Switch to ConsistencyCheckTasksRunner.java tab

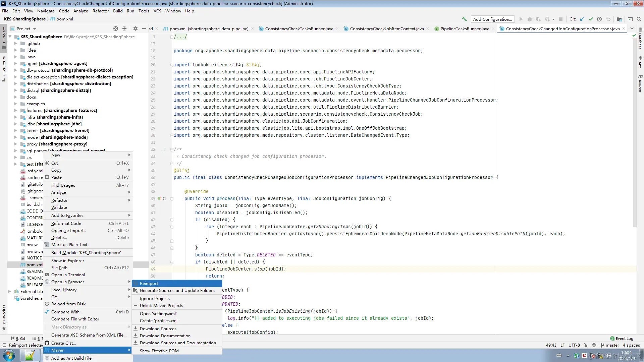(299, 28)
